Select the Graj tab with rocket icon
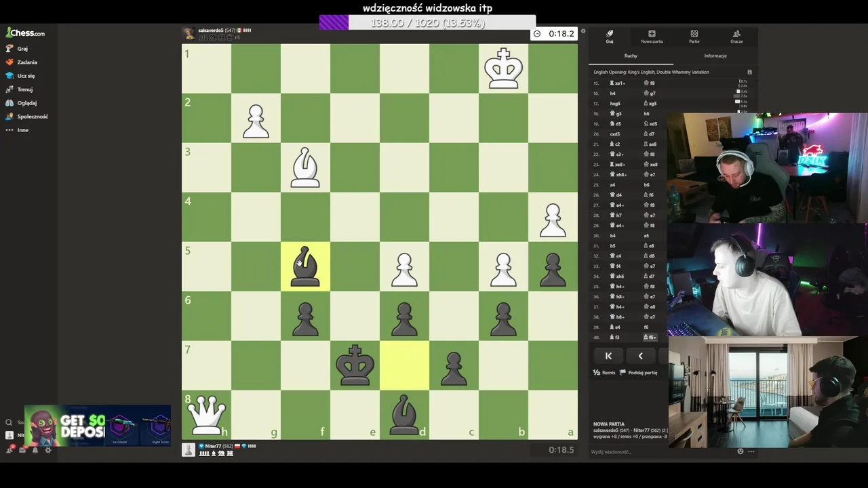 [x=610, y=37]
